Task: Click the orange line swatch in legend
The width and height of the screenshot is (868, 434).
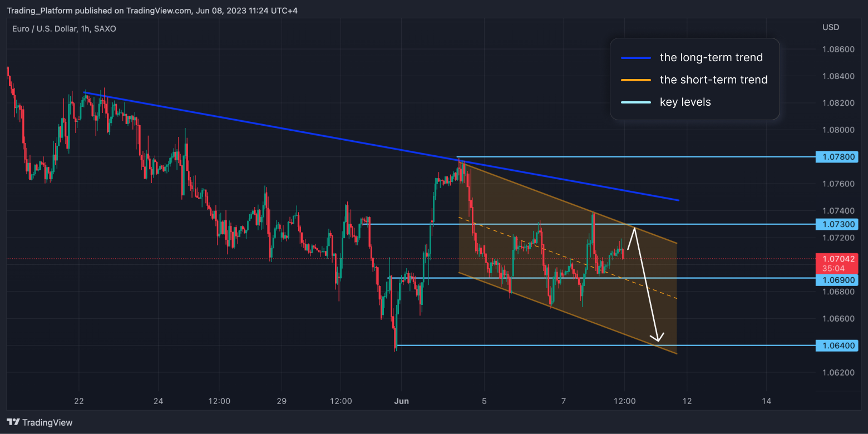Action: point(635,80)
